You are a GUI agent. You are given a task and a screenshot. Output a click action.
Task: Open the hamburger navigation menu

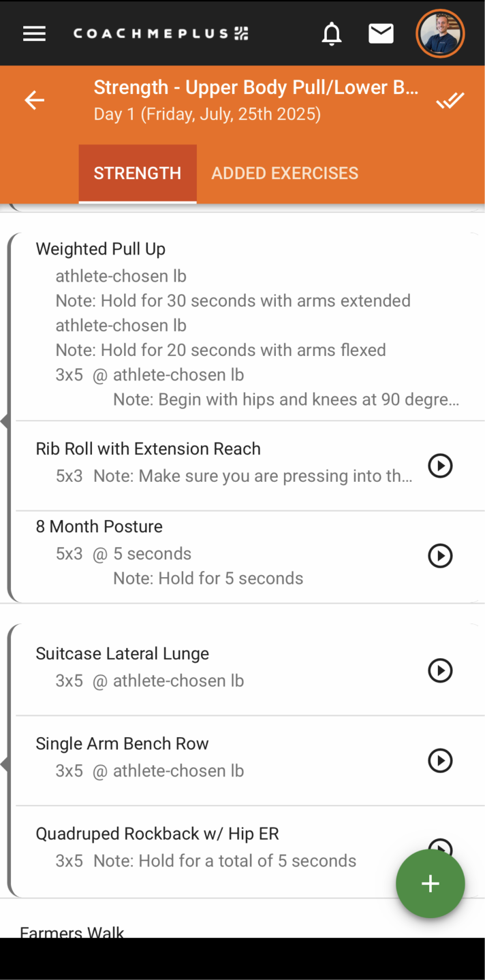click(34, 33)
